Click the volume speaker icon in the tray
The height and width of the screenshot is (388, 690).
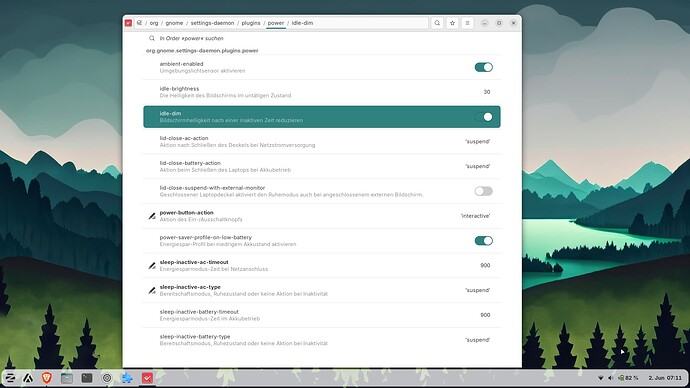611,378
